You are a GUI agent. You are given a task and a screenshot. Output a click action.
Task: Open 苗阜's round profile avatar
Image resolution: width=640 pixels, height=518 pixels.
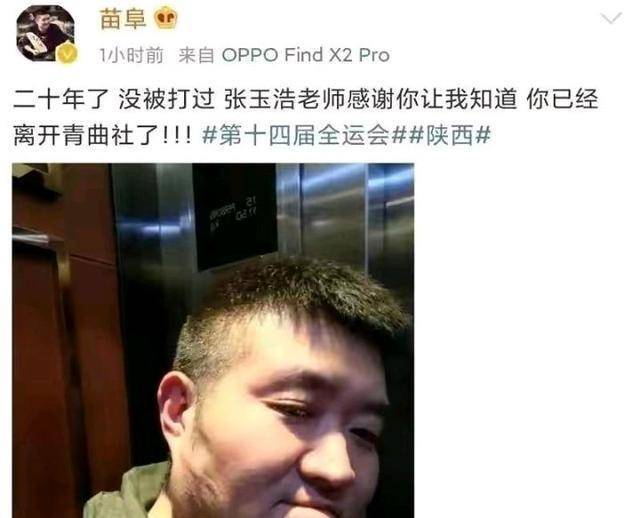click(45, 33)
